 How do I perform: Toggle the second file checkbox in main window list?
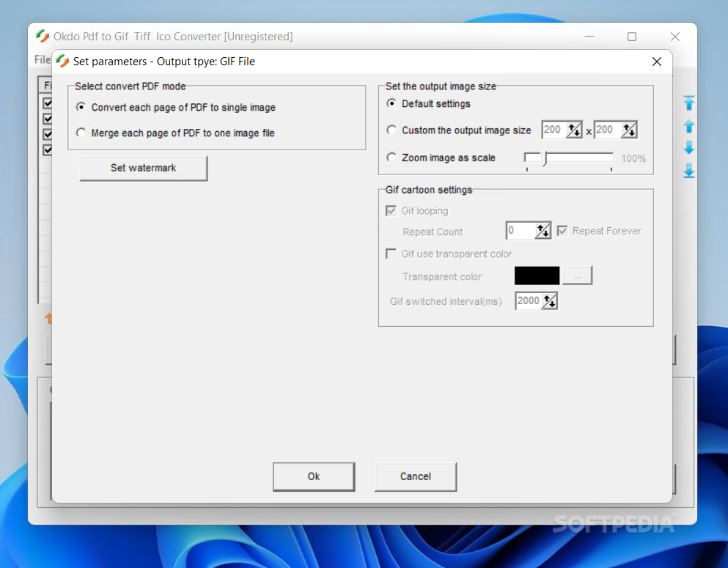48,118
